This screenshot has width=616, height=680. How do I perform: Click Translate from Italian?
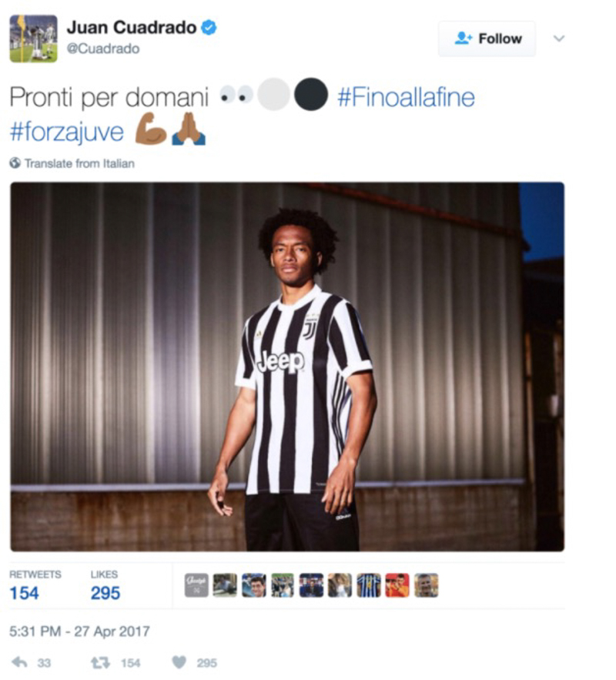(79, 163)
